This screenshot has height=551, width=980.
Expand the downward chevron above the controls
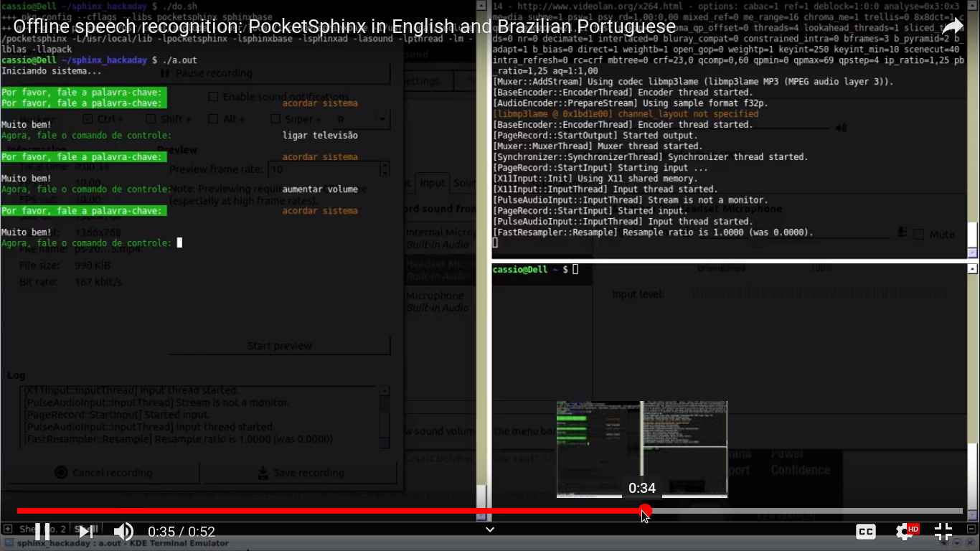[490, 529]
